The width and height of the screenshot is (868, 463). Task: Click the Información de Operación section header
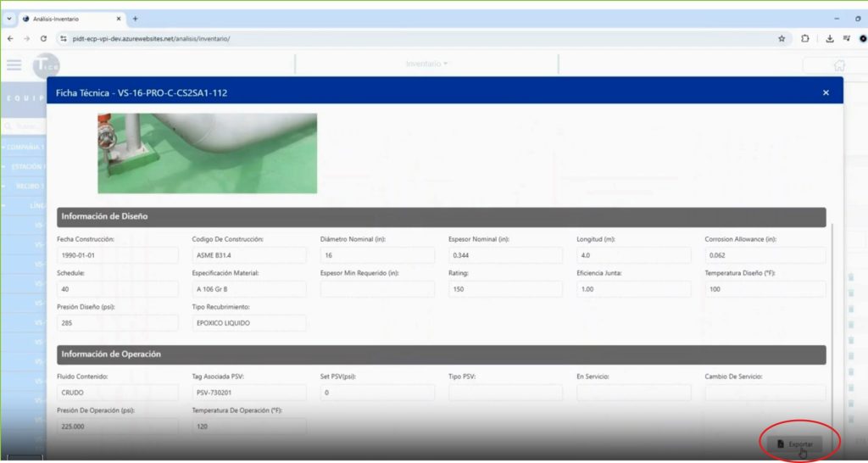(441, 354)
